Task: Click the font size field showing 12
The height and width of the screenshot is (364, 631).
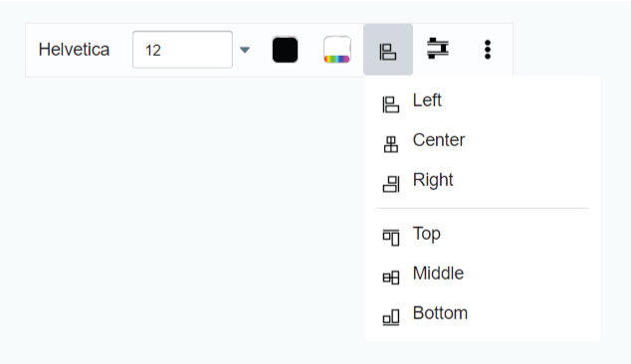Action: 183,50
